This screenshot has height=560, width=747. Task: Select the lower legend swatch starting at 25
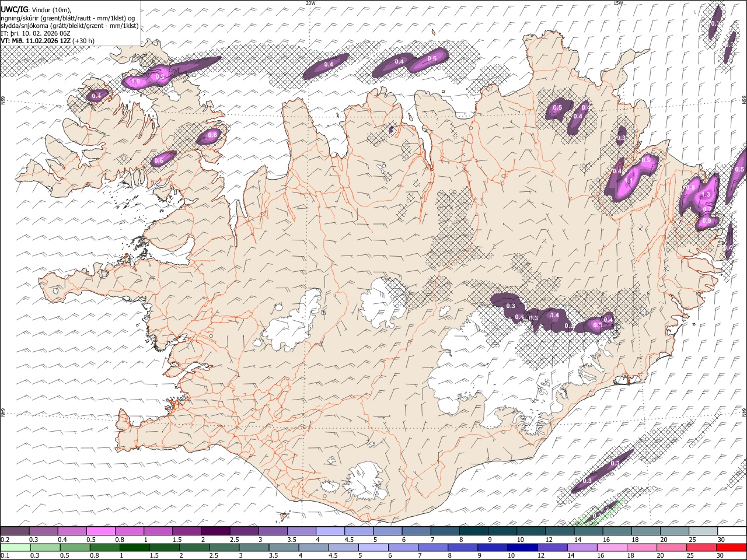pyautogui.click(x=700, y=547)
